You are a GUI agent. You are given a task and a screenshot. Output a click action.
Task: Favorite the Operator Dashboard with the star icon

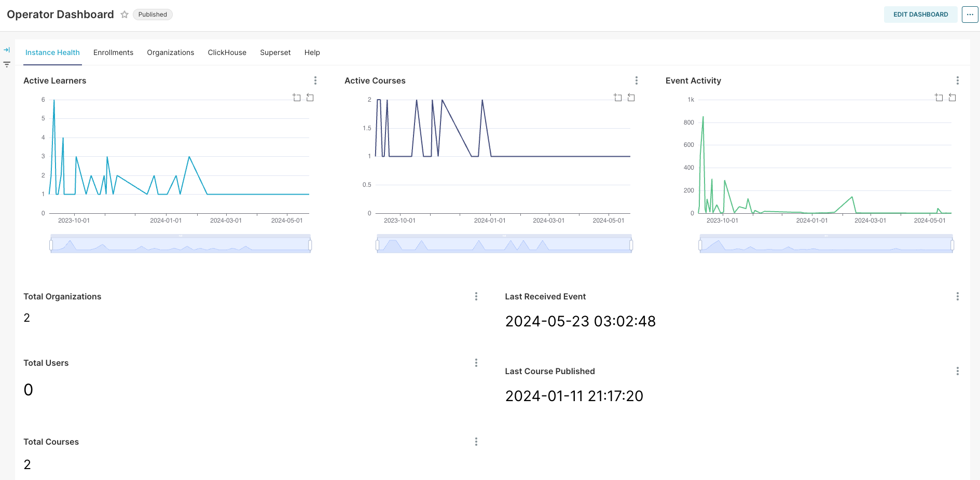125,15
